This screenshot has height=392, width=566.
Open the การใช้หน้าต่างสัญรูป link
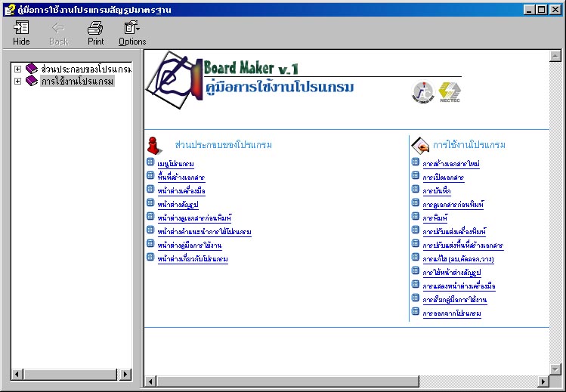click(452, 273)
